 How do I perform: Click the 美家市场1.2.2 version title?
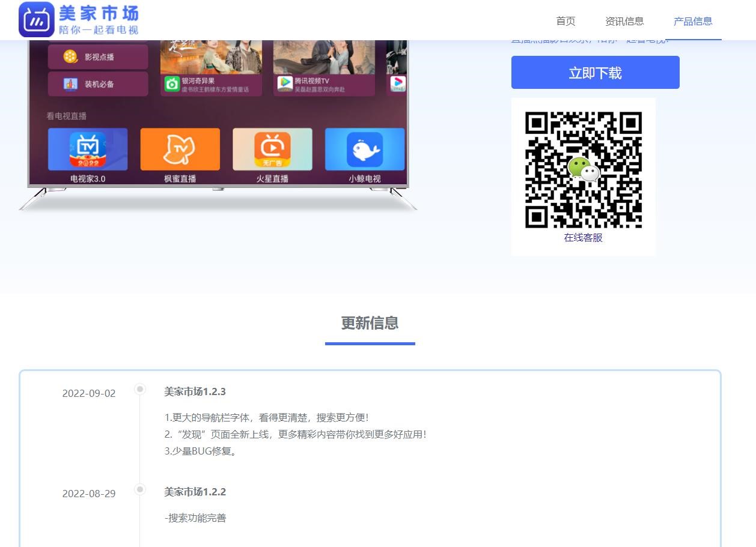pos(195,492)
